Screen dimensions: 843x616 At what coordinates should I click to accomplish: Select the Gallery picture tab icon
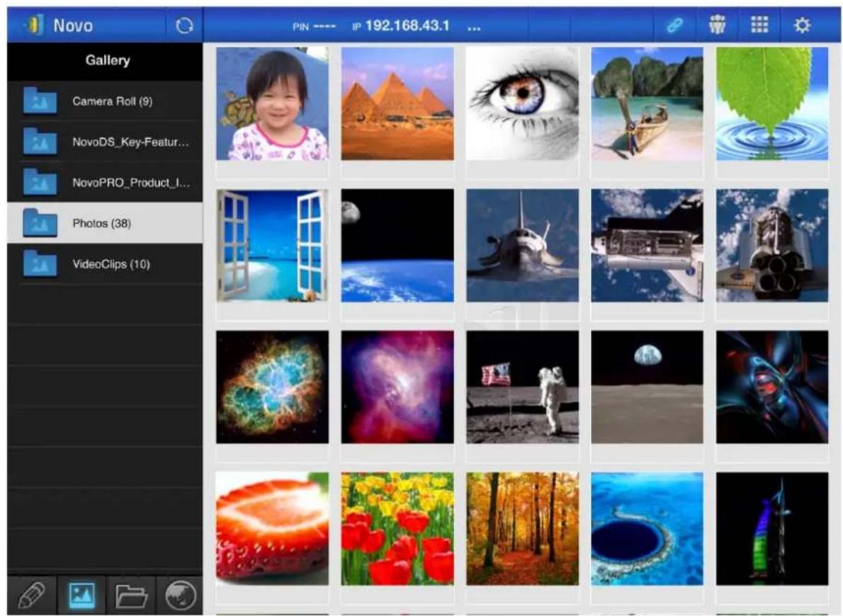pos(81,595)
